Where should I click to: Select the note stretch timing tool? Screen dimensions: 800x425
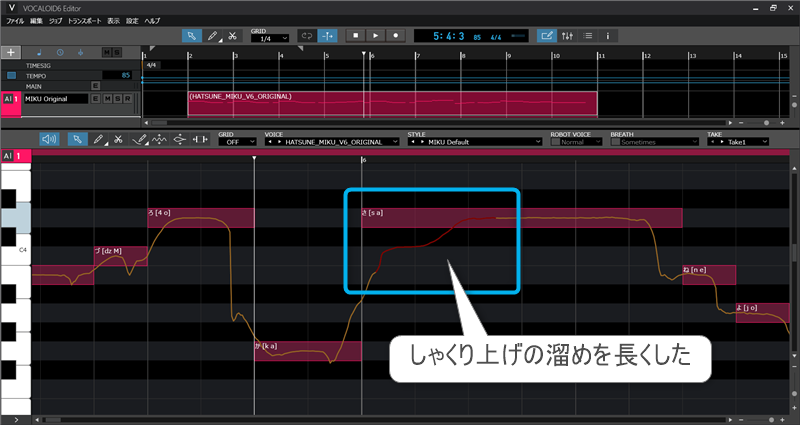(x=200, y=139)
